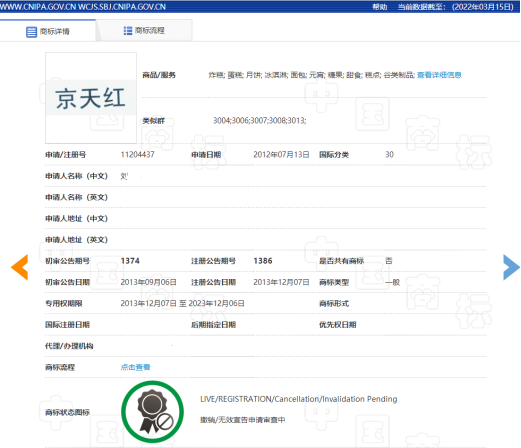Image resolution: width=521 pixels, height=448 pixels.
Task: Click the 商标流程 list icon
Action: [128, 31]
